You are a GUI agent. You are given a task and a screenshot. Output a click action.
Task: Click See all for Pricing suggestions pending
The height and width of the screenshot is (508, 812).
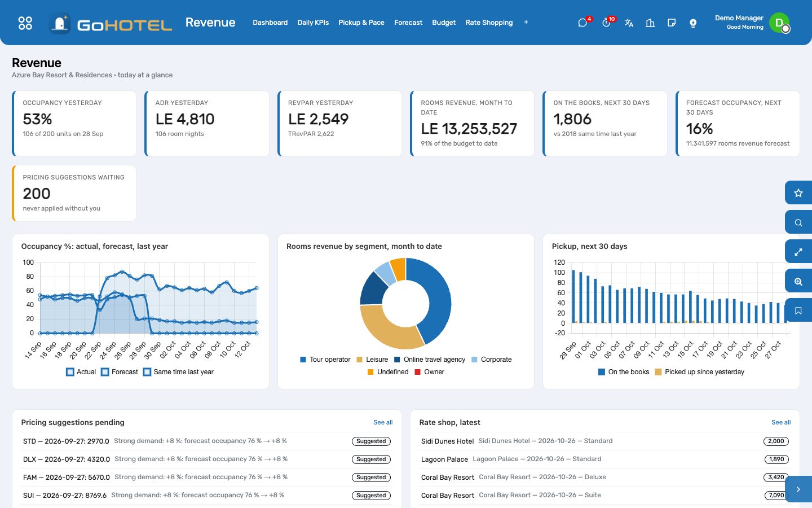coord(383,422)
